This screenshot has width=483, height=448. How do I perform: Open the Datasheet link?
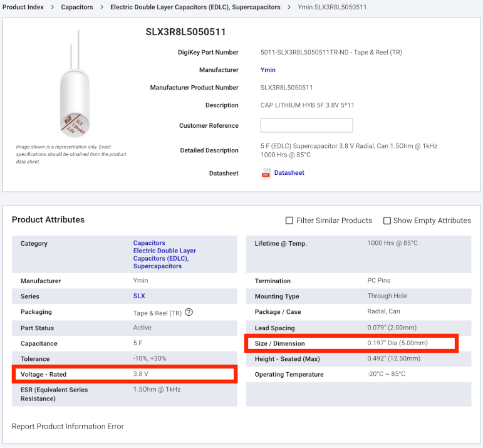coord(289,173)
